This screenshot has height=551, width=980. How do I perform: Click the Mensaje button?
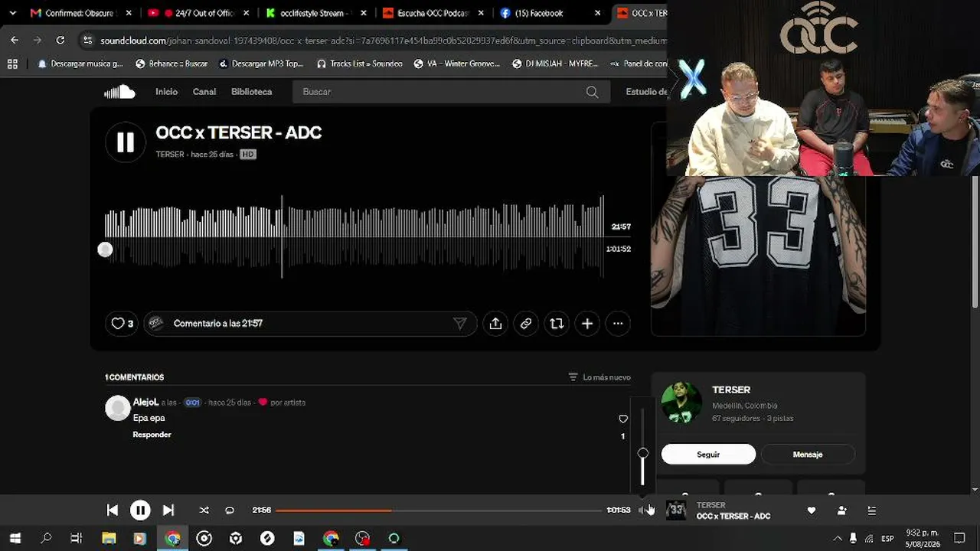click(x=808, y=455)
